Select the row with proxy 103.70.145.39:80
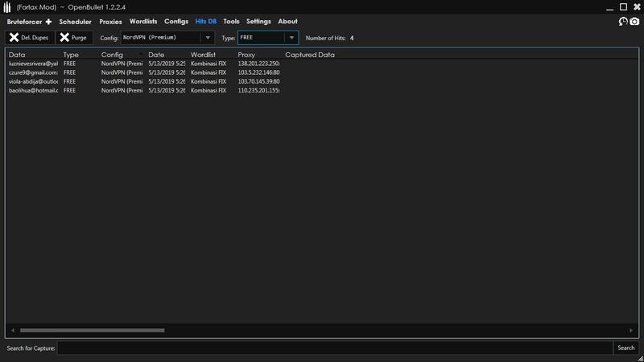The image size is (644, 362). tap(322, 82)
